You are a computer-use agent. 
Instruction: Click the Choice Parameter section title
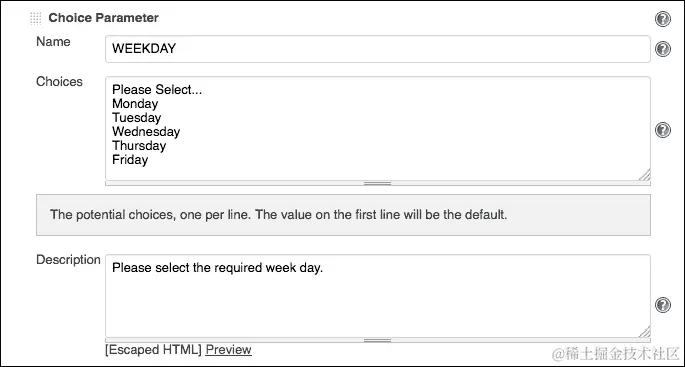104,18
